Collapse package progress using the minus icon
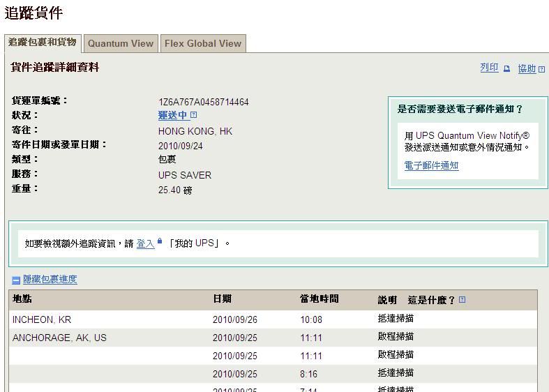The width and height of the screenshot is (549, 392). click(x=16, y=280)
